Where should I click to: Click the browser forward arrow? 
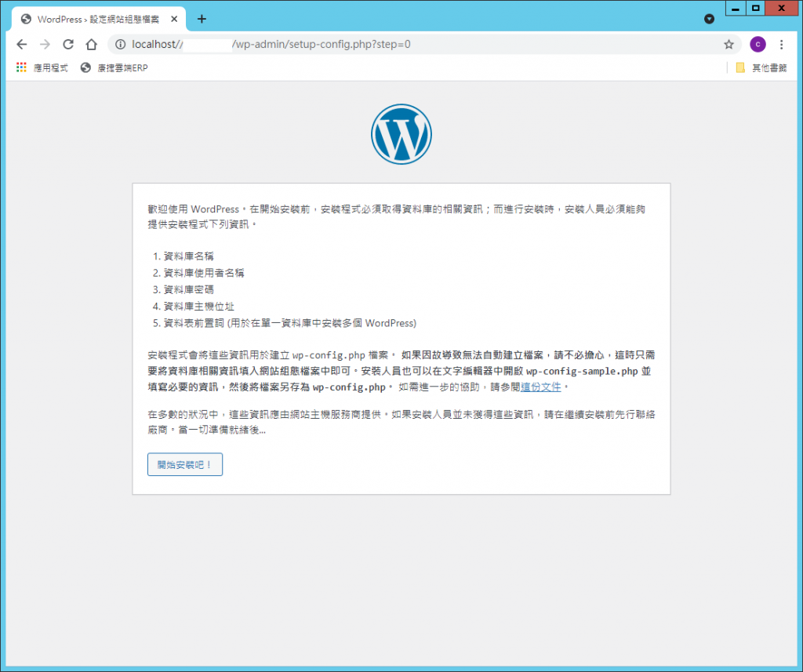45,45
